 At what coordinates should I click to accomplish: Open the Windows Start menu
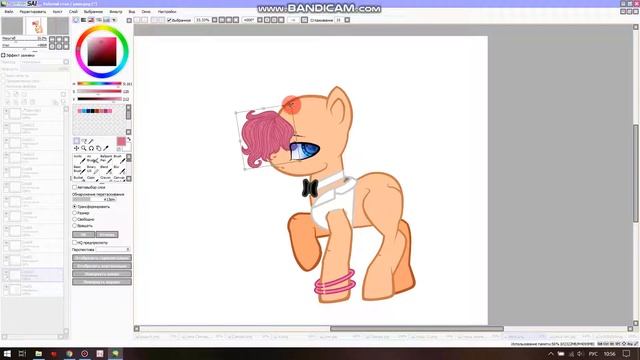[7, 353]
